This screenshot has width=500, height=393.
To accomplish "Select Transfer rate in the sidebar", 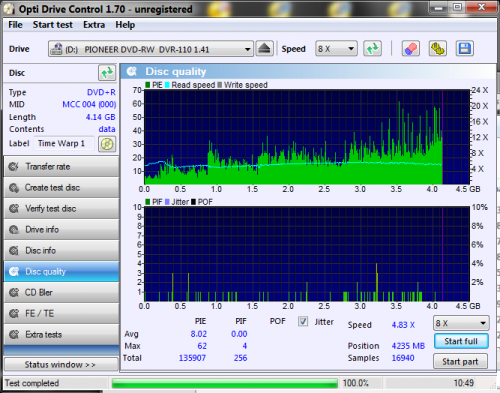I will click(61, 167).
